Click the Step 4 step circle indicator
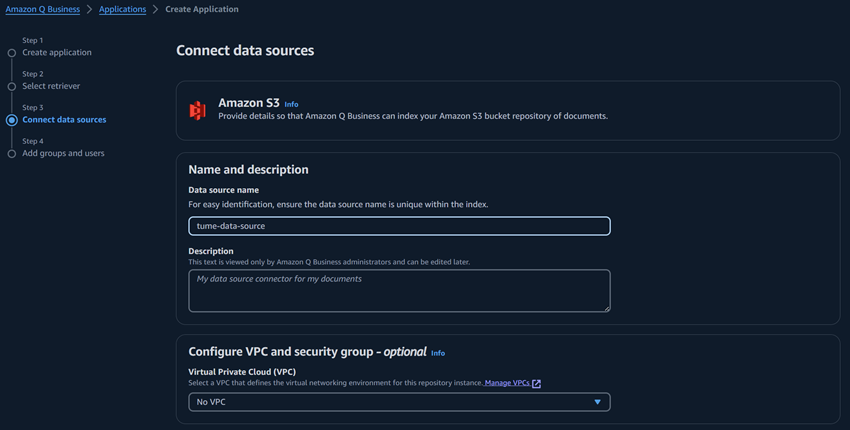Screen dimensions: 850x430 point(12,154)
